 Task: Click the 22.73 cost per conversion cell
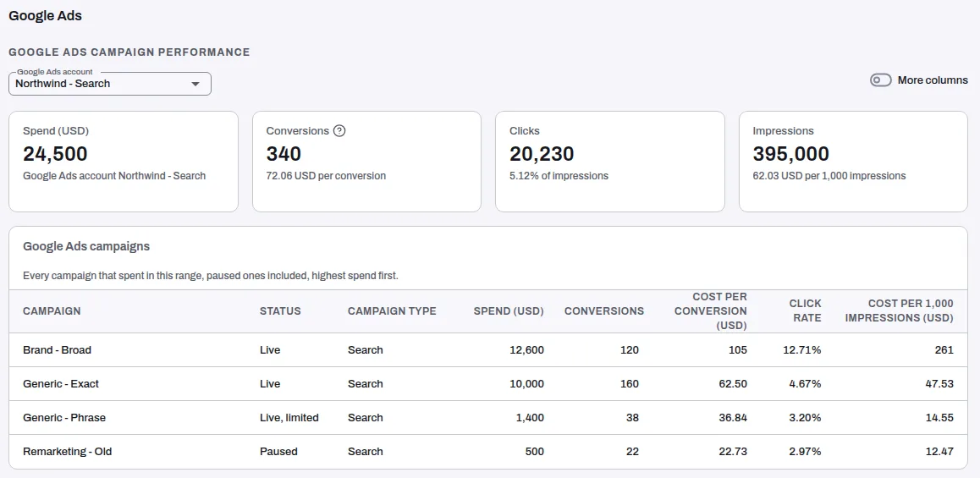tap(733, 451)
